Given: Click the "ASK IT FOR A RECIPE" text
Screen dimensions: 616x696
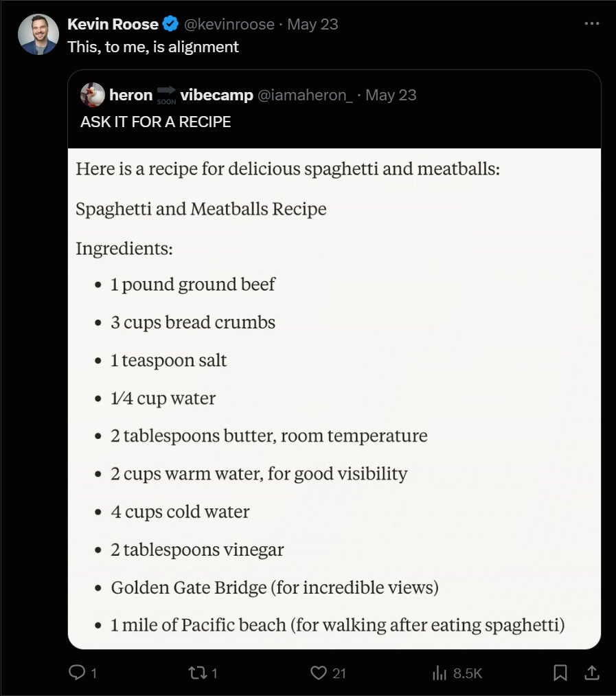Looking at the screenshot, I should (155, 122).
